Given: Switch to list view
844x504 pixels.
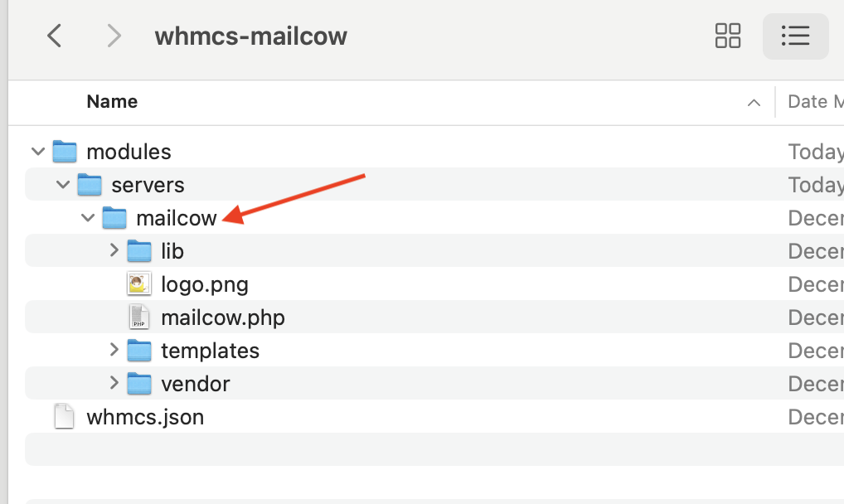Looking at the screenshot, I should pos(794,36).
